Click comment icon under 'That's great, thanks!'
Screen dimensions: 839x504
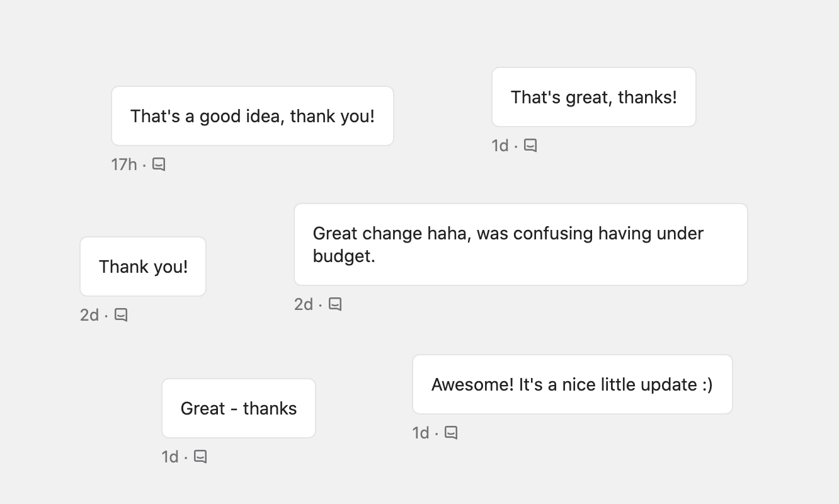pyautogui.click(x=530, y=146)
